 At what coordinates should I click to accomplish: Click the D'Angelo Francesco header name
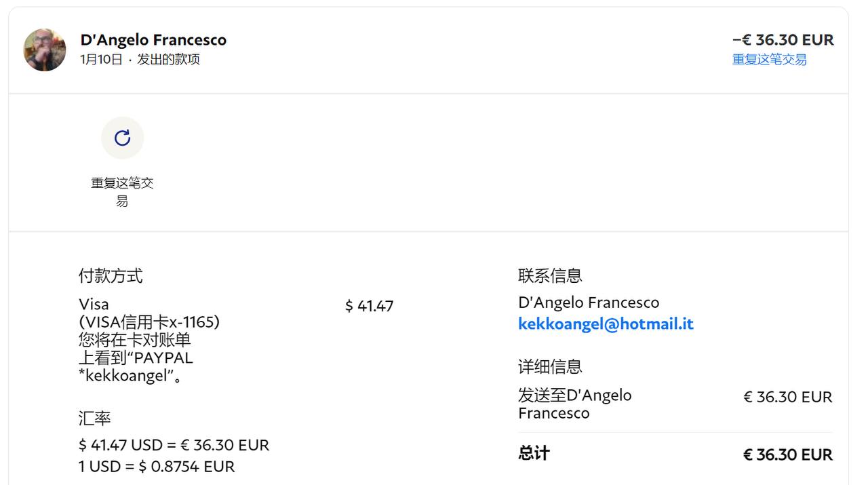pyautogui.click(x=153, y=40)
